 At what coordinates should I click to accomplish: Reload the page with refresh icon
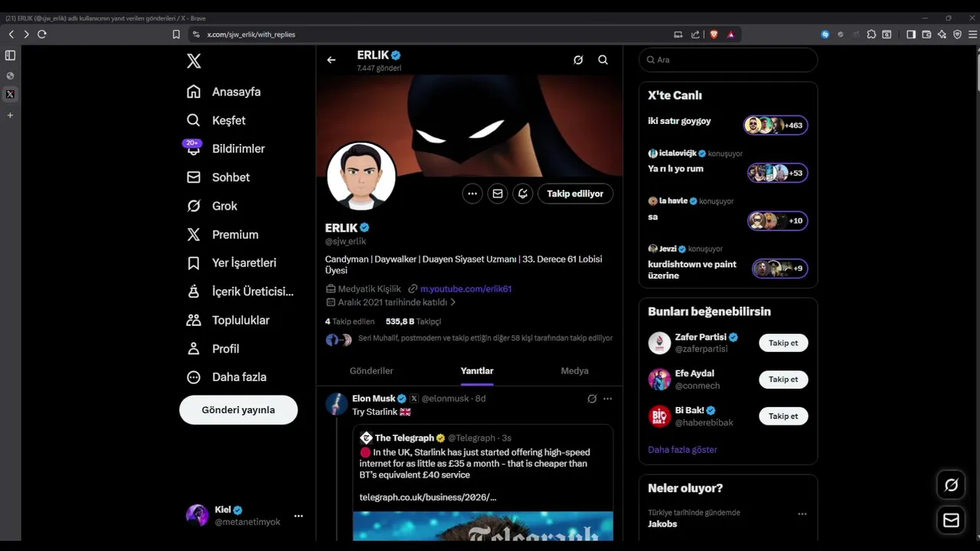(x=42, y=34)
